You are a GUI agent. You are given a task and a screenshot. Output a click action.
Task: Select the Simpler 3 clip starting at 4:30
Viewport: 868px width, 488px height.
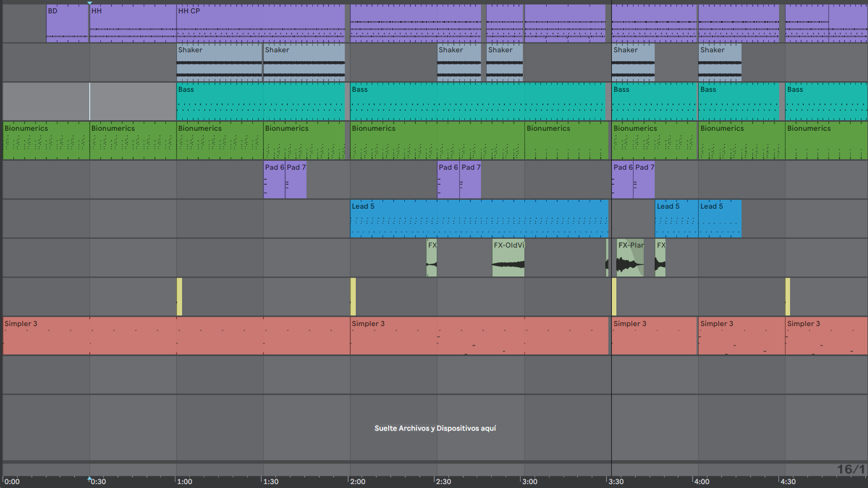point(826,336)
